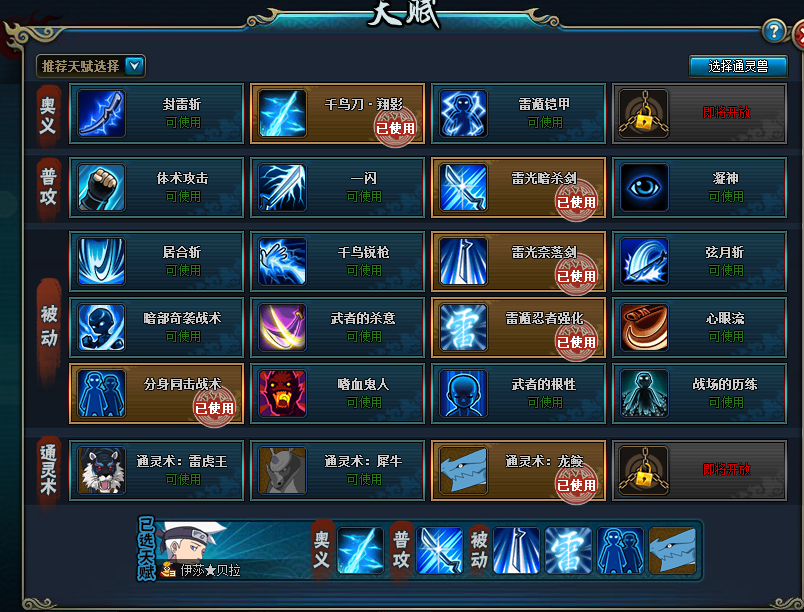Choose the 通灵术：雷虎王 tiger icon
This screenshot has width=804, height=612.
(x=101, y=470)
